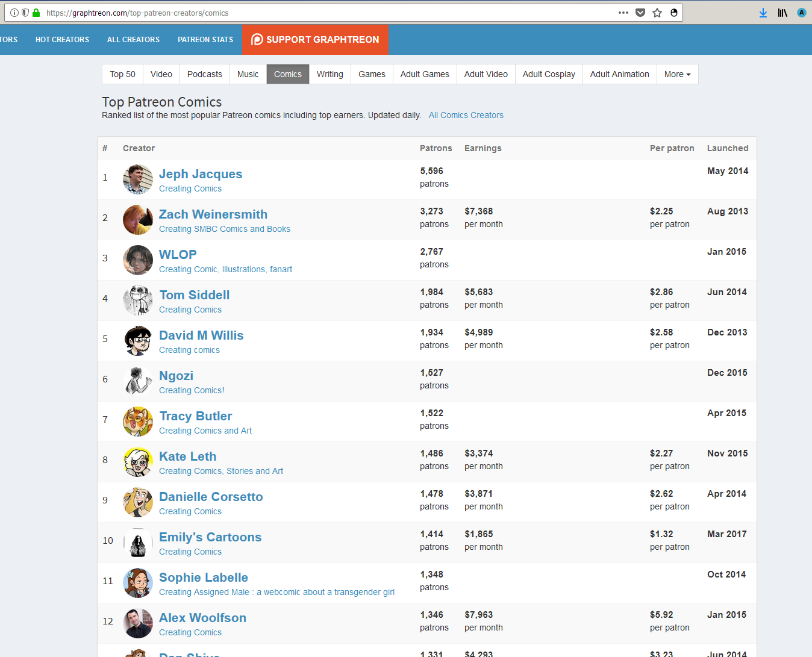Viewport: 812px width, 657px height.
Task: Click Ngozi avatar image
Action: coord(138,381)
